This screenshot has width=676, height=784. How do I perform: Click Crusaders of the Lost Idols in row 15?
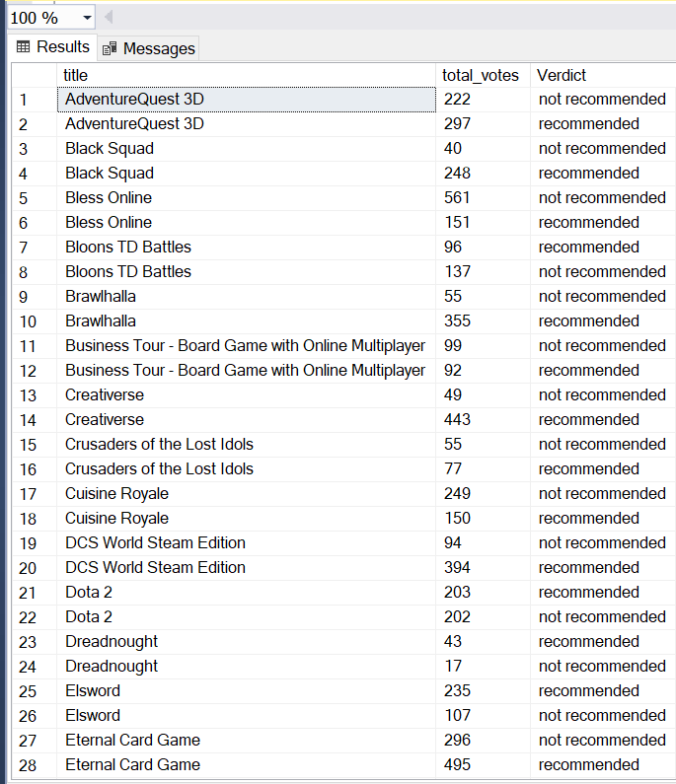pos(246,445)
